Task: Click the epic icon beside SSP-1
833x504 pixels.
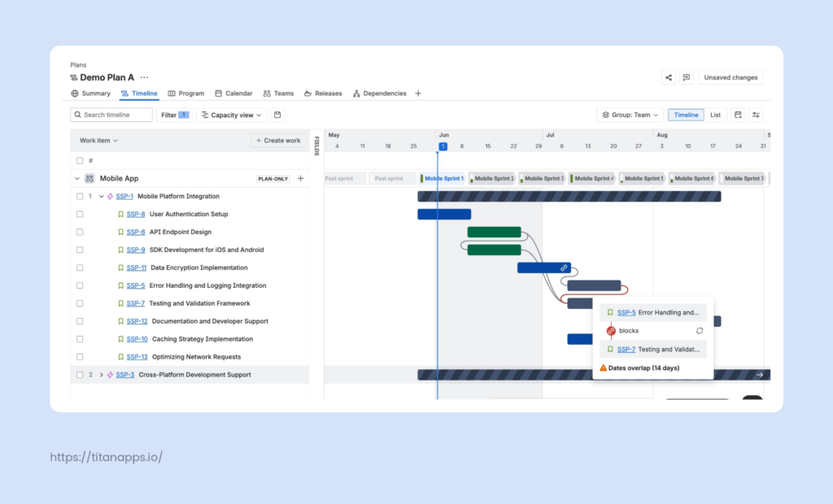Action: [110, 197]
